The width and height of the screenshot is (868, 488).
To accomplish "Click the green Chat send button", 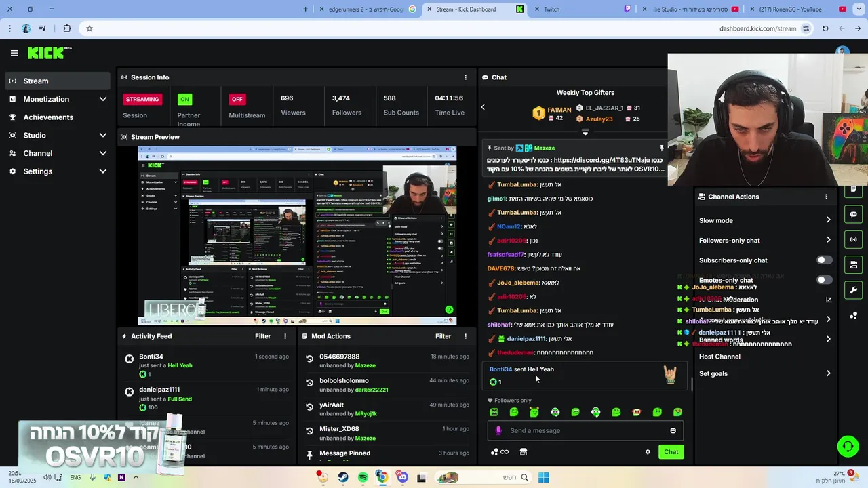I will 671,452.
